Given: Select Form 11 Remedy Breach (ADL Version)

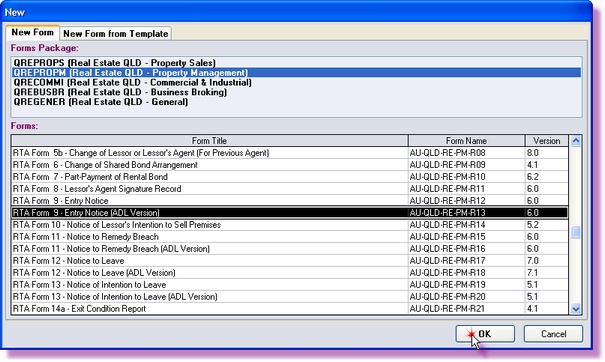Looking at the screenshot, I should click(x=289, y=249).
